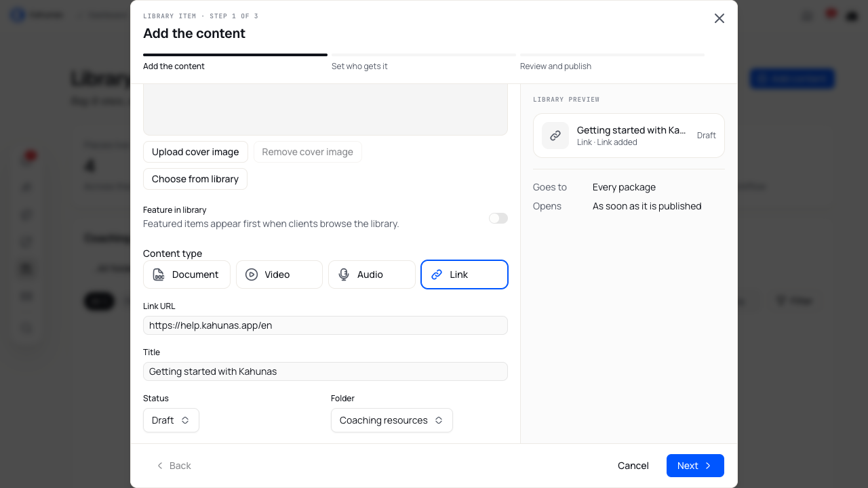The width and height of the screenshot is (868, 488).
Task: Select the Document content type
Action: click(x=186, y=274)
